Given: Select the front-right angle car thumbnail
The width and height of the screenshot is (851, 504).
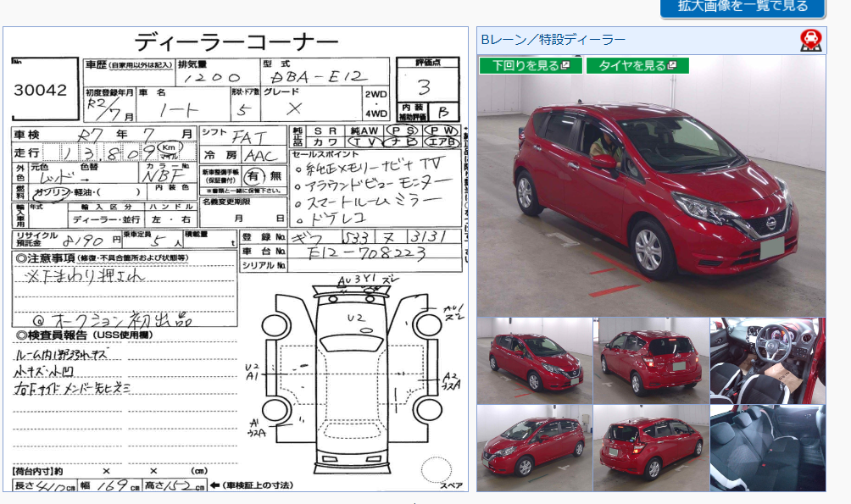Looking at the screenshot, I should [534, 361].
